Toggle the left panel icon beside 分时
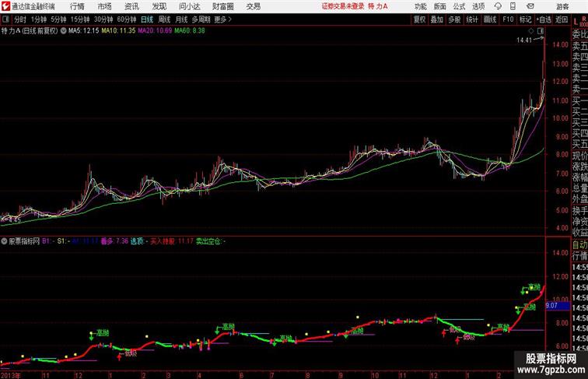The image size is (588, 379). pos(5,19)
